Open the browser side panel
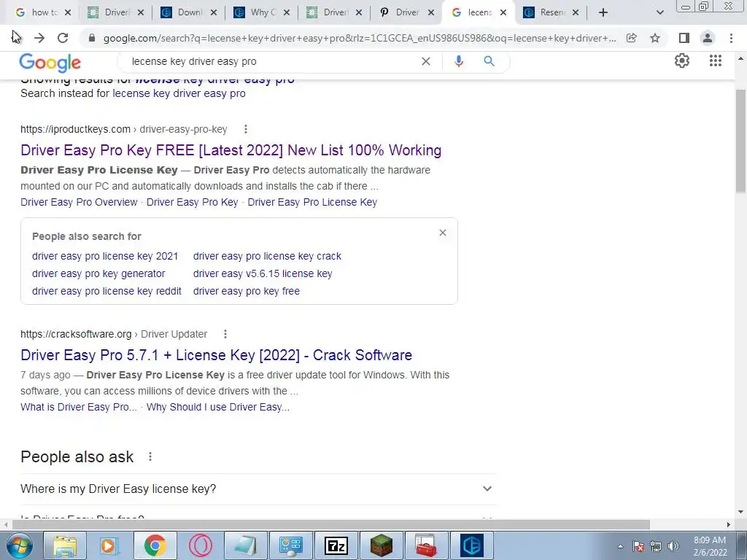The height and width of the screenshot is (560, 747). [x=684, y=38]
